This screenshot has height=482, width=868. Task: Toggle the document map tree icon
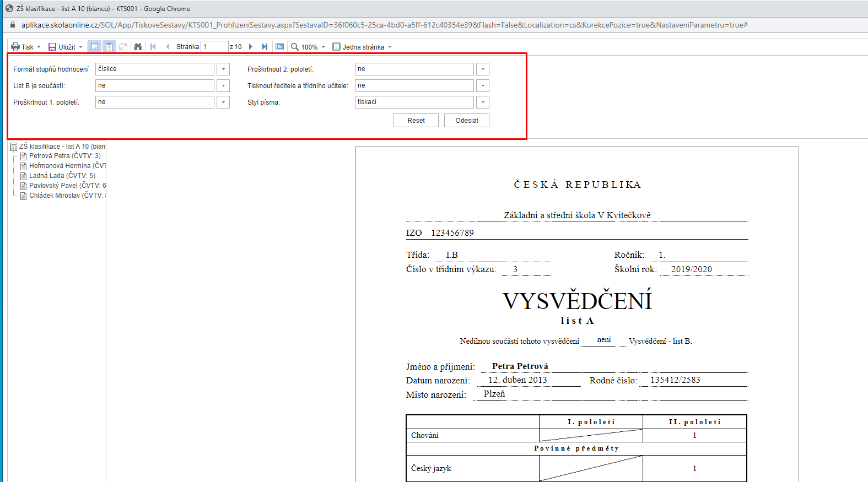[x=95, y=47]
